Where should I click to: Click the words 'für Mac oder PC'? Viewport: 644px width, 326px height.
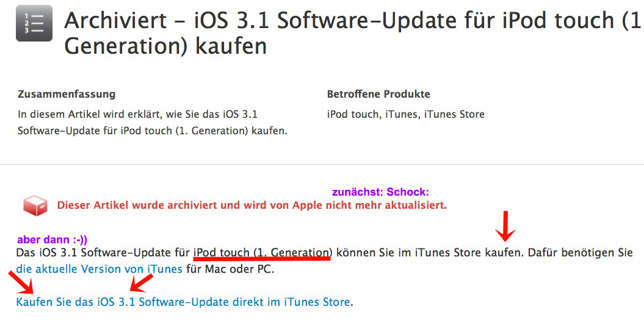230,269
